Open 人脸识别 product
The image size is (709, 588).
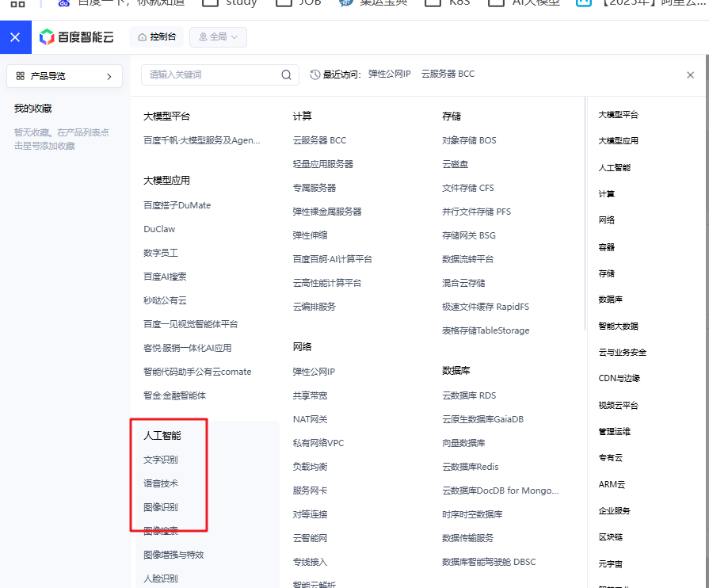coord(161,578)
